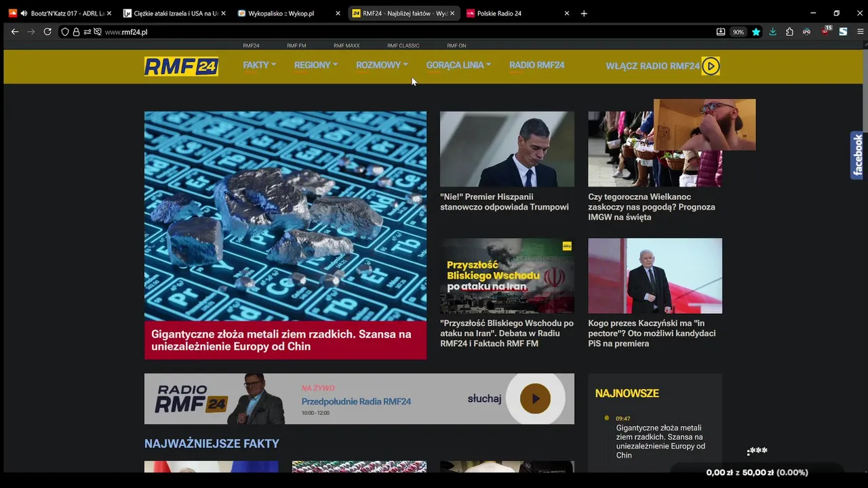Open Spanish prime minister article photo
This screenshot has height=488, width=868.
tap(507, 149)
